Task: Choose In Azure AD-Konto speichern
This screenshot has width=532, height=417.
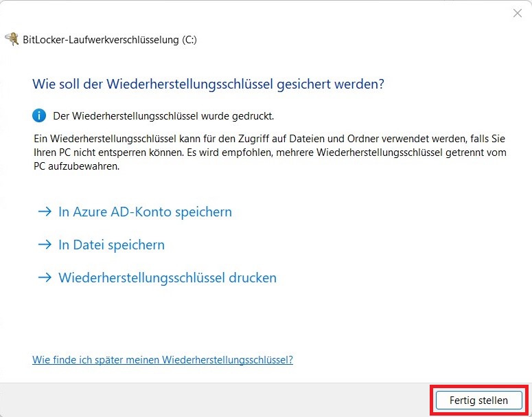Action: [x=145, y=212]
